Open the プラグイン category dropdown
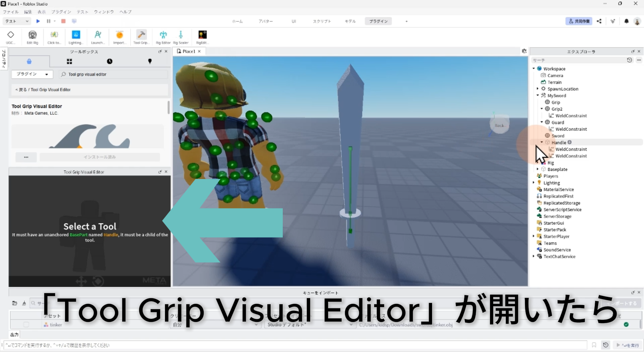Screen dimensions: 644x362 click(x=32, y=74)
